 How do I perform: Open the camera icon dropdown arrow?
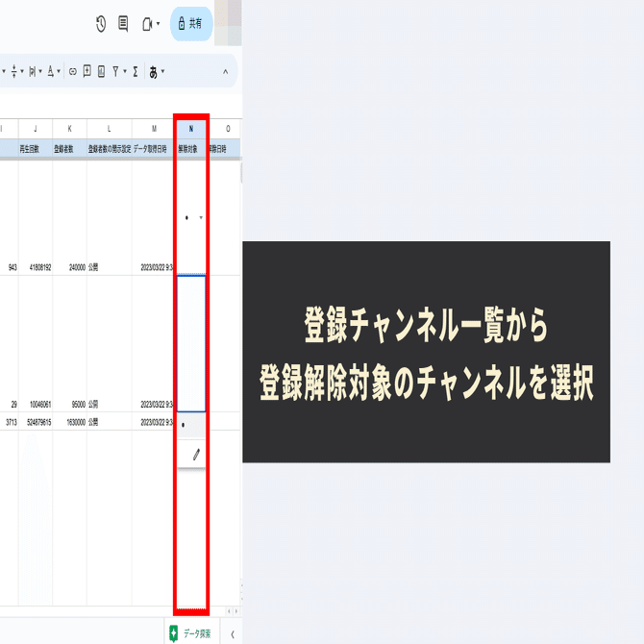click(159, 23)
